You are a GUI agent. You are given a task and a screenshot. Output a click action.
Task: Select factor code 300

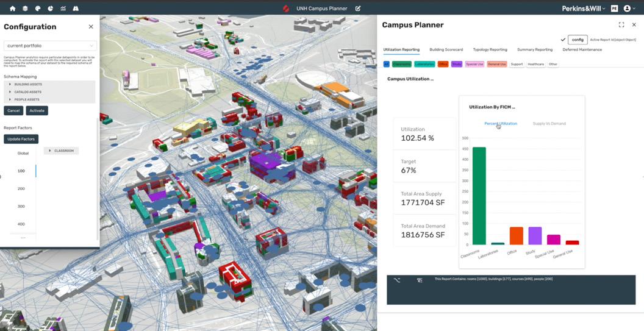point(21,206)
